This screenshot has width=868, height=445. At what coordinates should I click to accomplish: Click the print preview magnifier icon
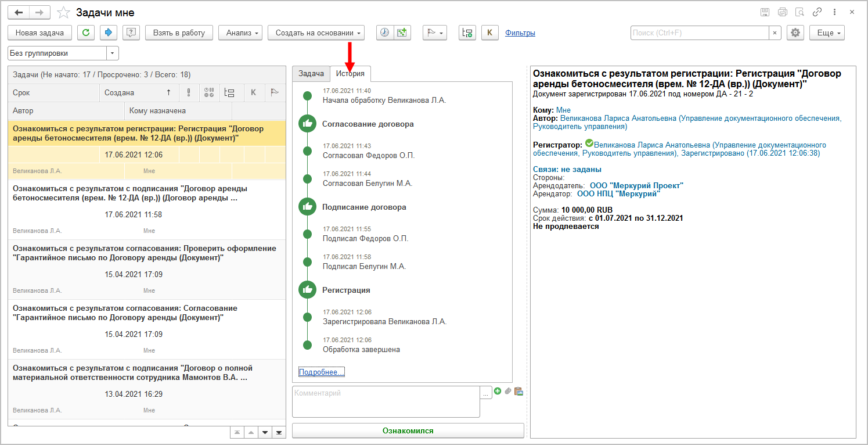799,12
